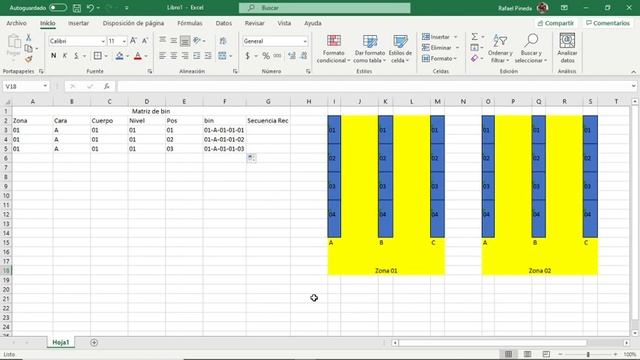The width and height of the screenshot is (640, 360).
Task: Click the Auto Fill Options icon below G5
Action: tap(251, 158)
